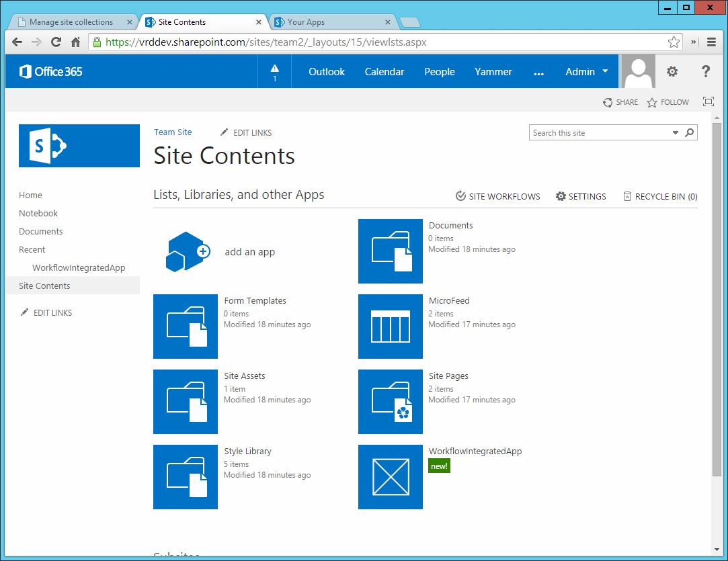
Task: Click the page vertical scrollbar
Action: click(x=717, y=298)
